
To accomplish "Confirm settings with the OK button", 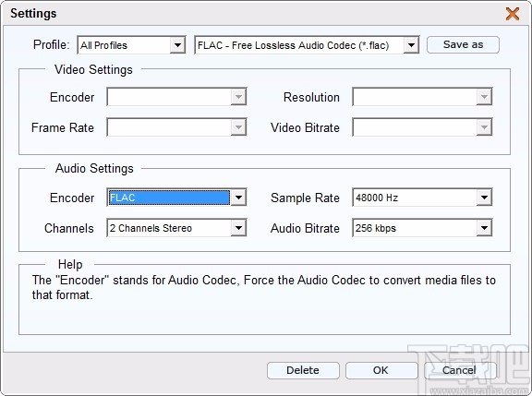I will pyautogui.click(x=381, y=370).
